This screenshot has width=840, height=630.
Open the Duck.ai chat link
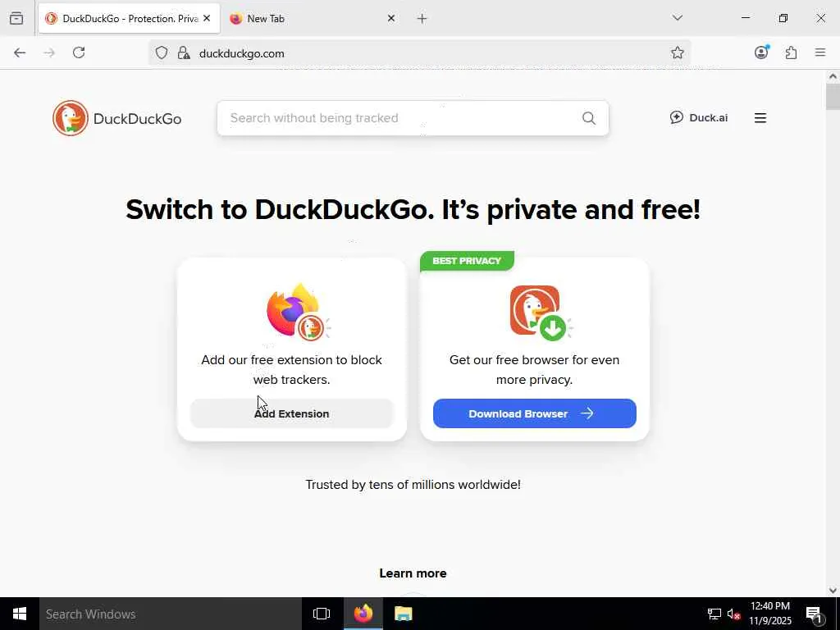click(x=699, y=117)
